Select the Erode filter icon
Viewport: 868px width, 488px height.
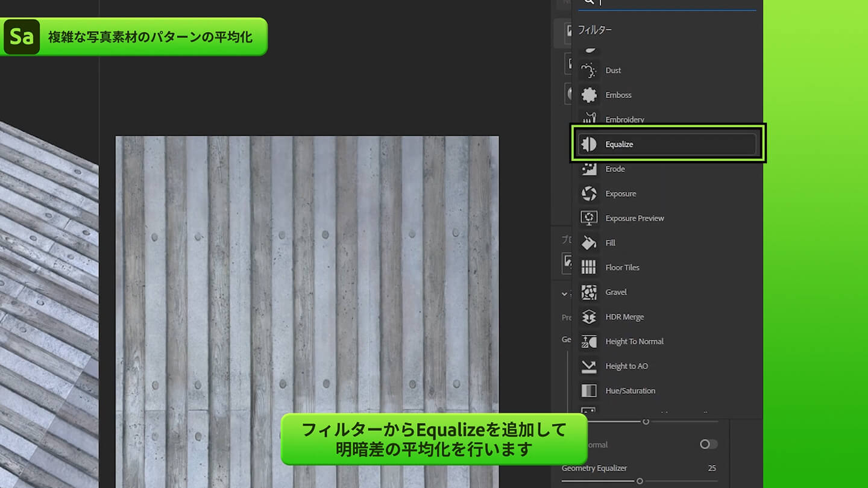pos(589,169)
